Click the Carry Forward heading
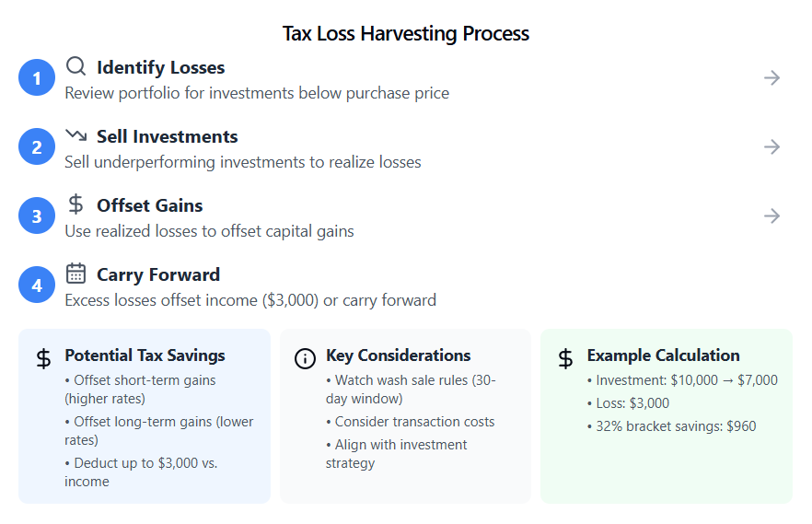This screenshot has height=524, width=812. 158,274
